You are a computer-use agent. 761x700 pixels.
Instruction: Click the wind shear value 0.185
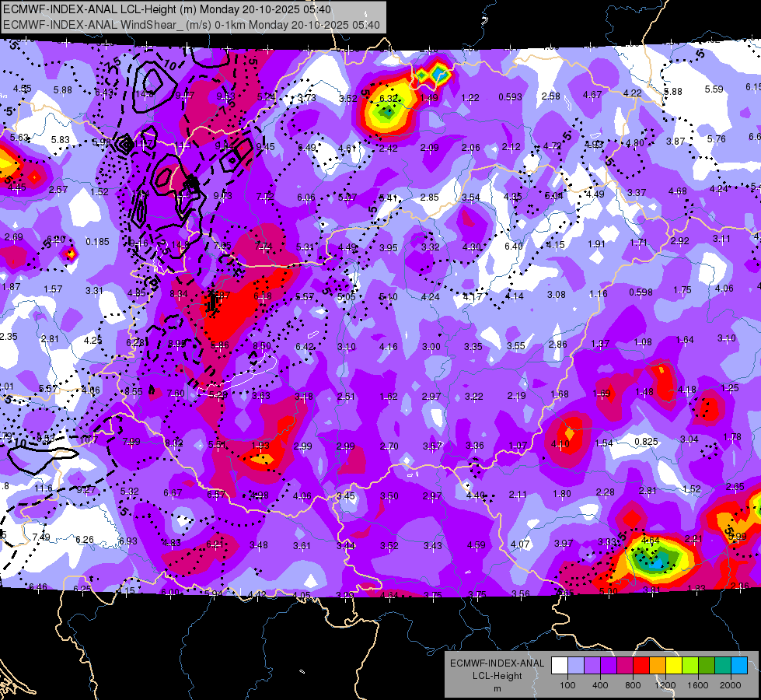97,241
